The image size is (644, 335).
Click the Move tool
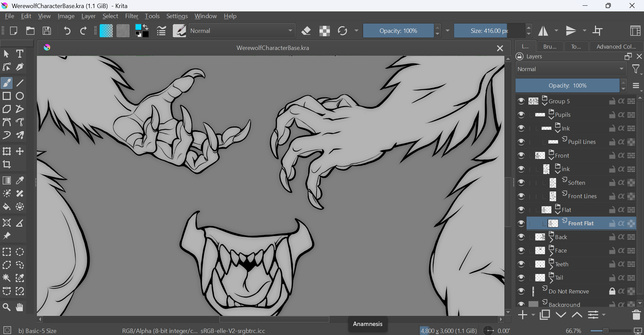coord(20,151)
